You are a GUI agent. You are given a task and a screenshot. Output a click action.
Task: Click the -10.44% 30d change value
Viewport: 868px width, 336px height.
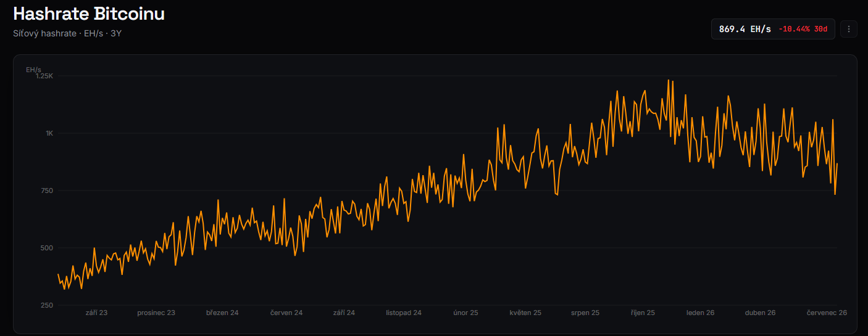803,29
